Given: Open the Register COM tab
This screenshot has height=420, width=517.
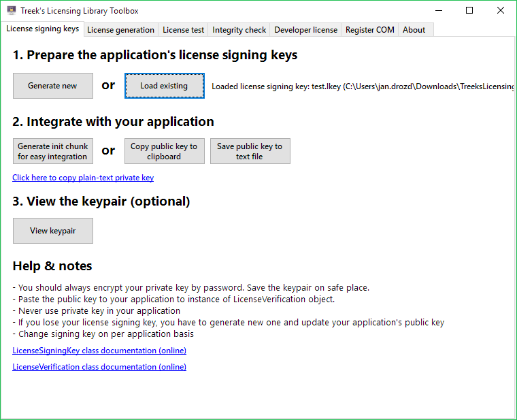Looking at the screenshot, I should click(369, 30).
